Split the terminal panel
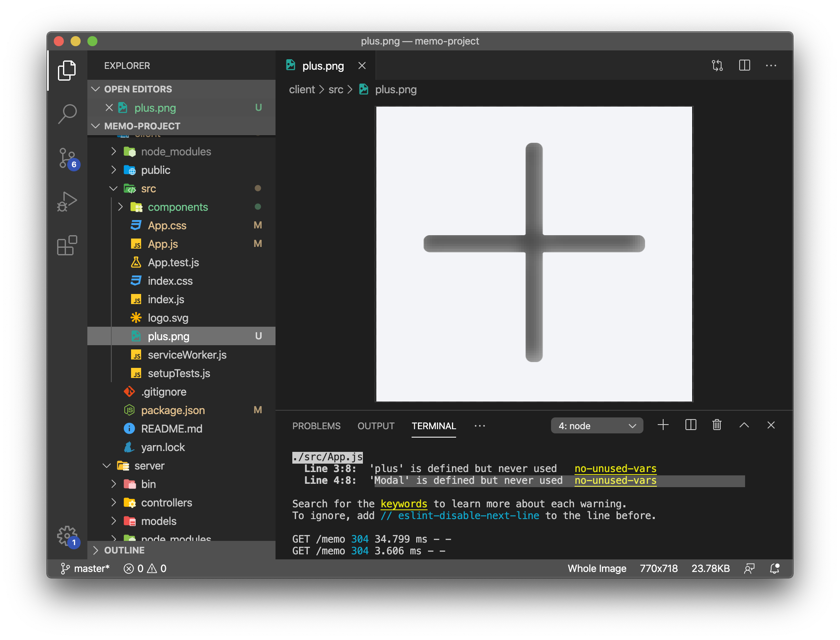Viewport: 840px width, 640px height. 690,425
